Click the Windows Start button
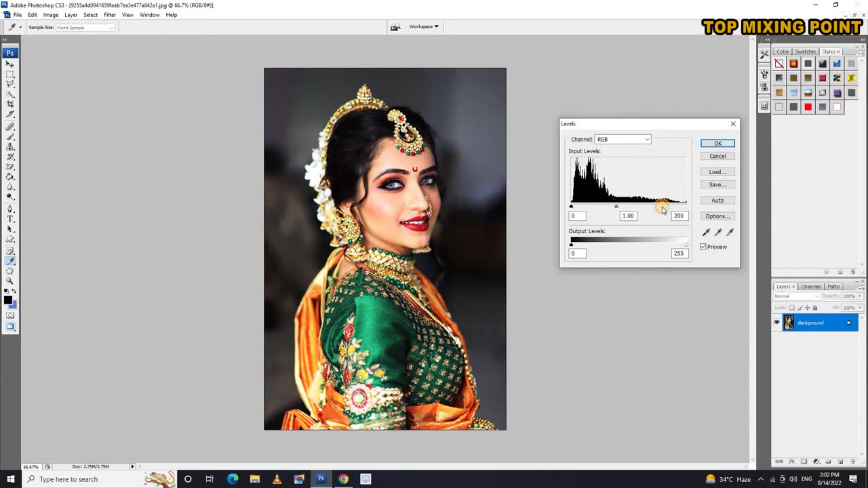 10,479
